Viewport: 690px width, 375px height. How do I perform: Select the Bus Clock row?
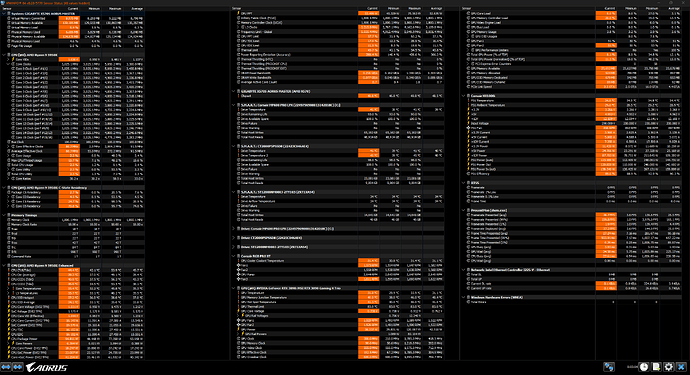tap(73, 142)
